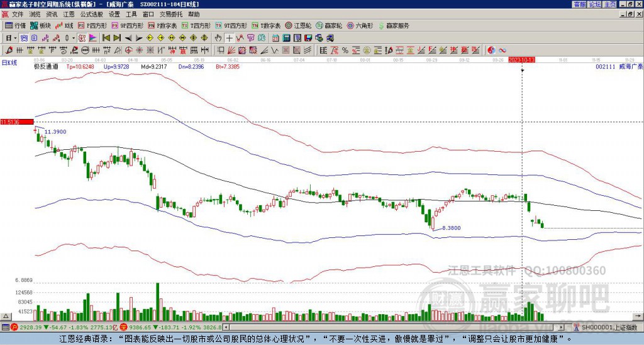Open the 帮助 menu
The height and width of the screenshot is (345, 644).
194,14
